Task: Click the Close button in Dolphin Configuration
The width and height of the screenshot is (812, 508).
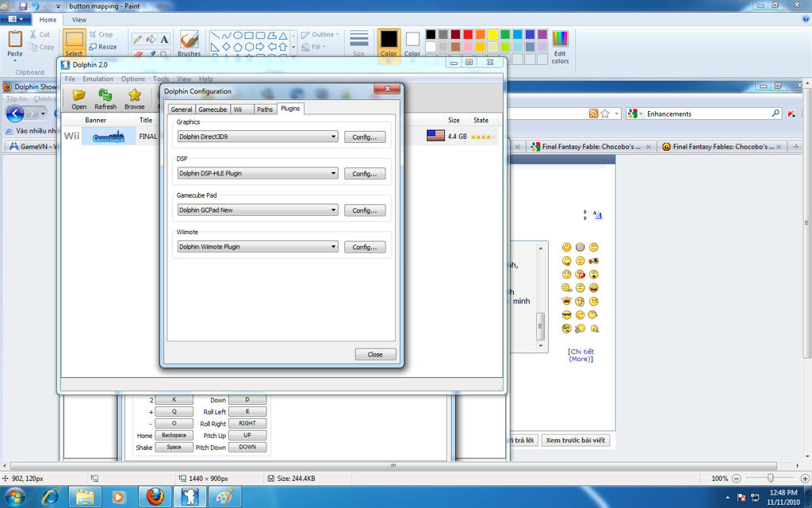Action: click(375, 355)
